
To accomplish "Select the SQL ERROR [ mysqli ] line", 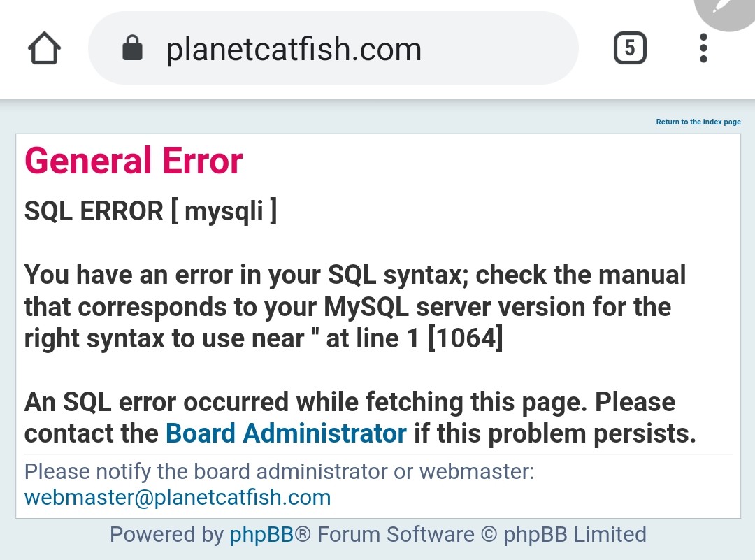I will click(151, 211).
